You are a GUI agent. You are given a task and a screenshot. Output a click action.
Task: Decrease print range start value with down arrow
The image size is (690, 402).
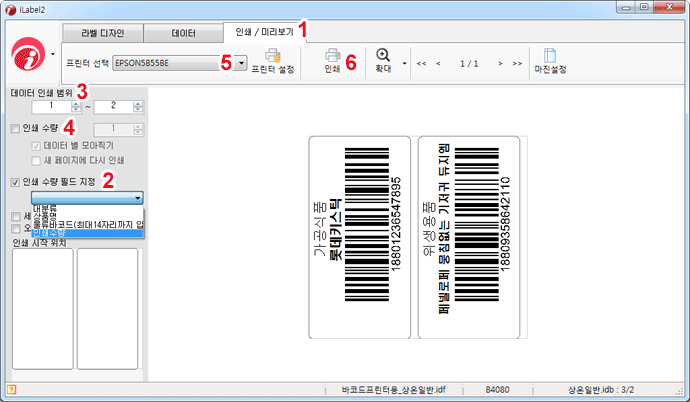pos(76,110)
